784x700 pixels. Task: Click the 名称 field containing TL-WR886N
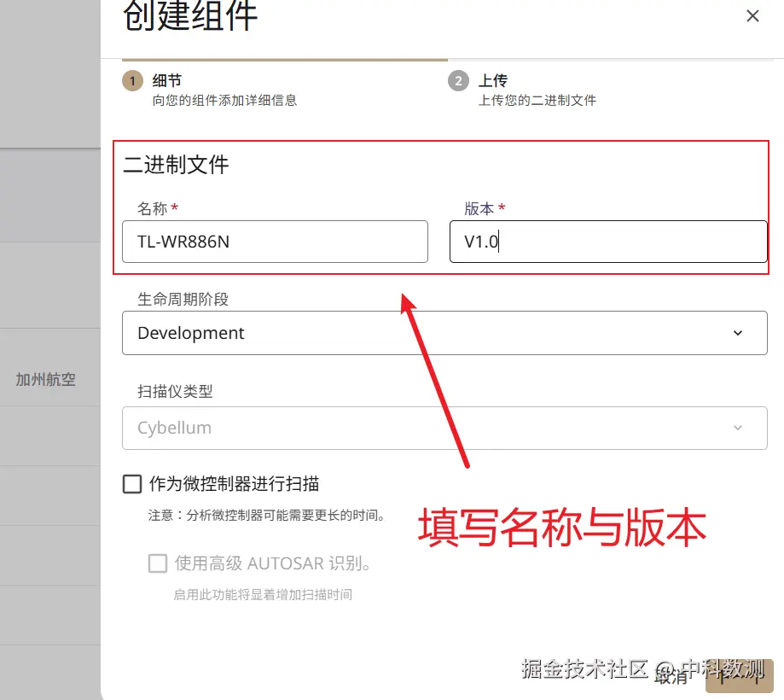(275, 242)
